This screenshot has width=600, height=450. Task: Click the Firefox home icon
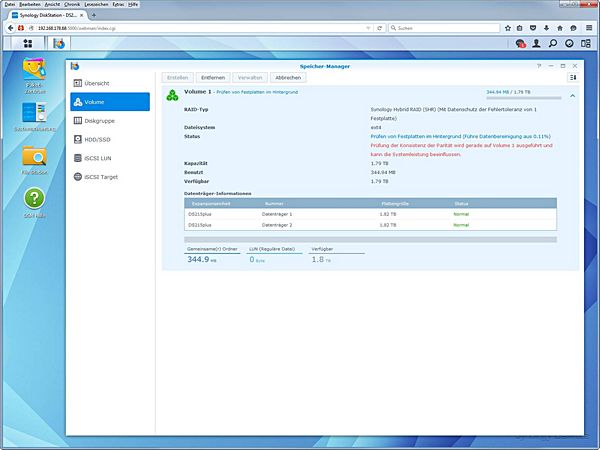560,28
